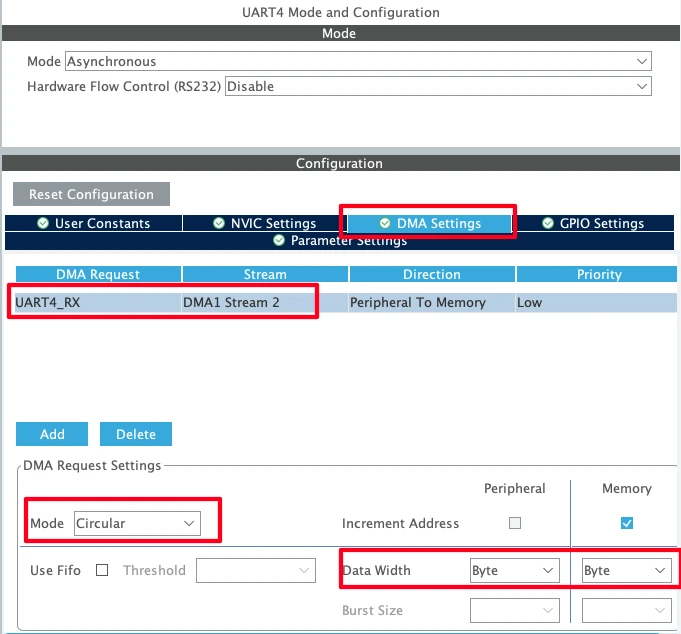681x634 pixels.
Task: Click the Reset Configuration button
Action: click(x=91, y=194)
